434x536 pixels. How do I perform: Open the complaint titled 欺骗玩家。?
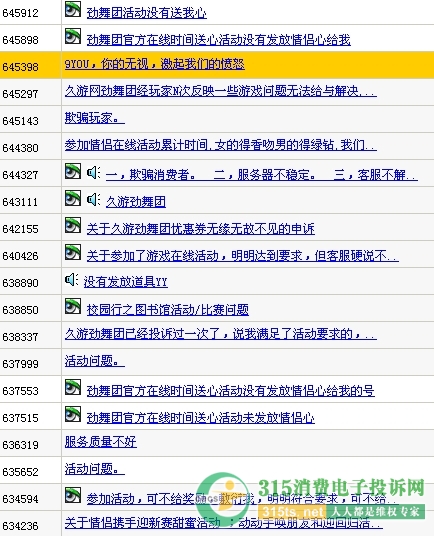point(95,118)
